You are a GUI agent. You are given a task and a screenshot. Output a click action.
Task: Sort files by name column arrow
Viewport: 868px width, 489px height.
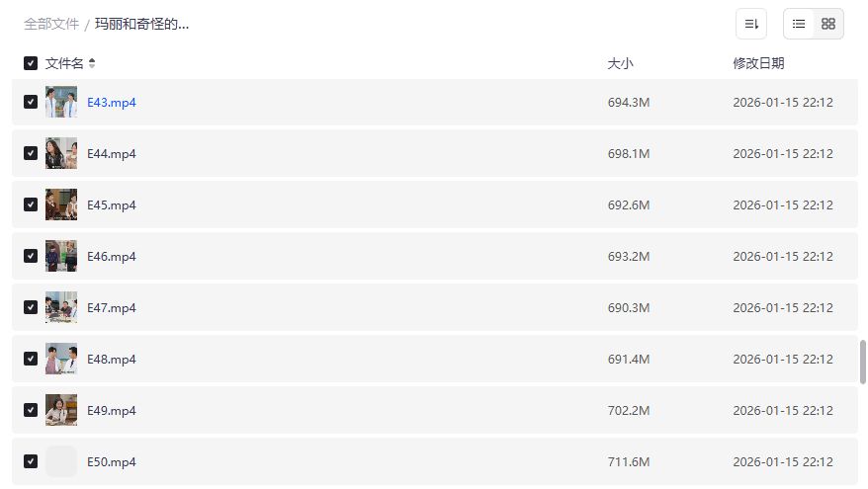92,63
